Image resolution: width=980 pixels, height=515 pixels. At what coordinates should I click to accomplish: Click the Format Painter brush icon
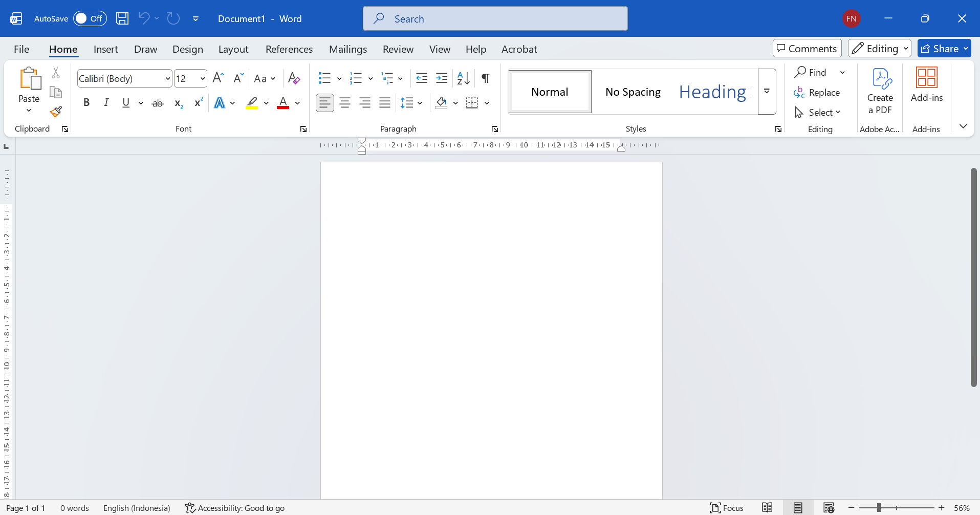(x=56, y=112)
